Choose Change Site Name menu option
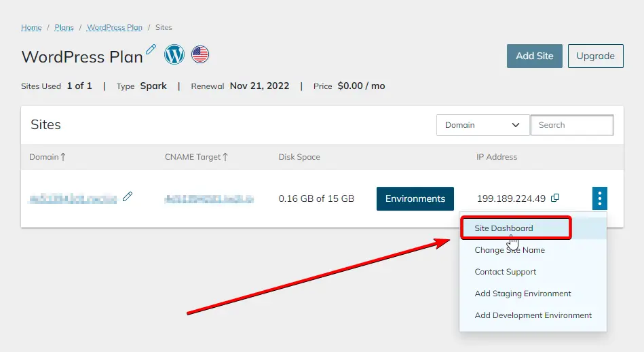Screen dimensions: 644x352 pos(509,250)
